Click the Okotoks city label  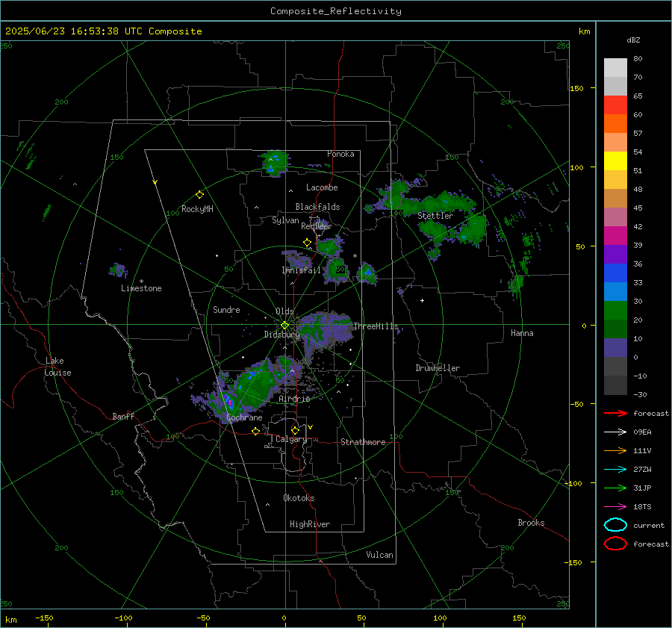point(299,498)
